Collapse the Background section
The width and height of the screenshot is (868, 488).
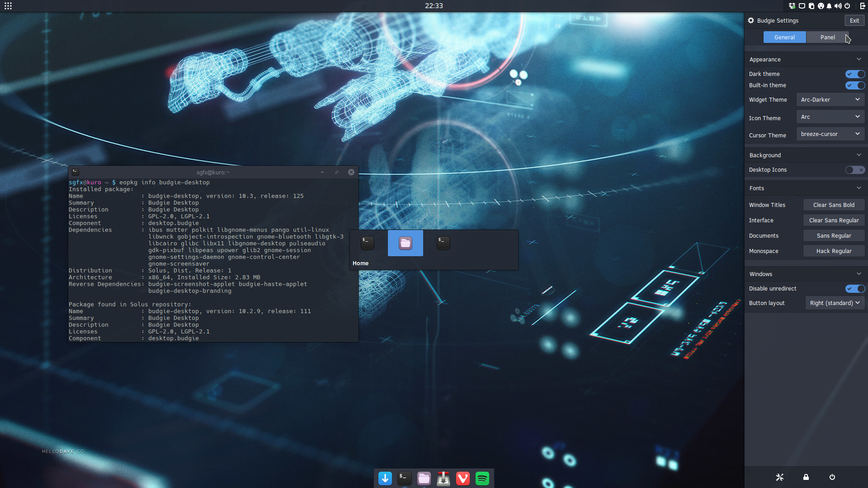tap(859, 155)
